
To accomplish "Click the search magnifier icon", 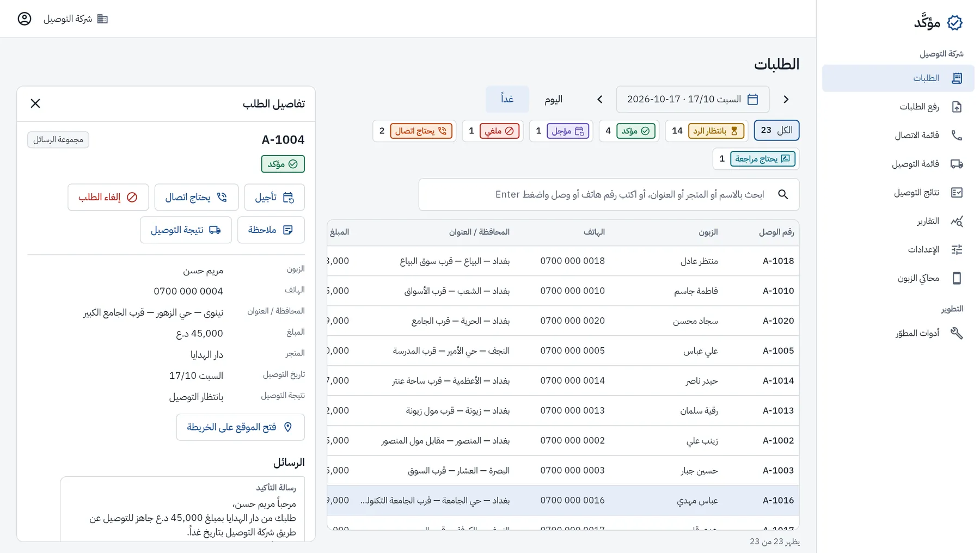I will click(x=783, y=194).
